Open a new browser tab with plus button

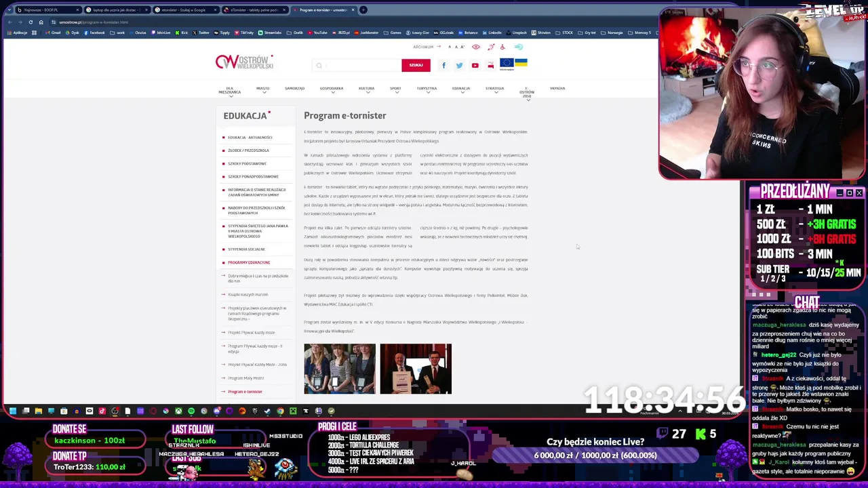point(363,10)
